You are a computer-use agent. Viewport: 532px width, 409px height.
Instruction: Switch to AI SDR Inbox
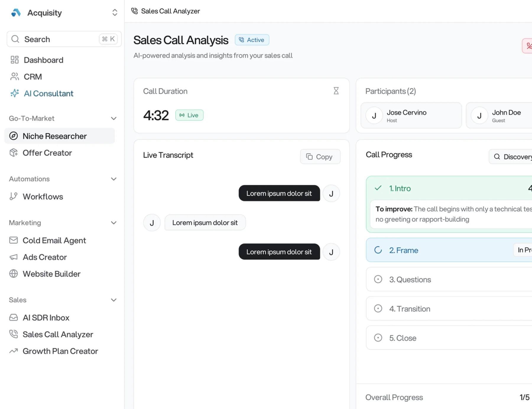(46, 317)
